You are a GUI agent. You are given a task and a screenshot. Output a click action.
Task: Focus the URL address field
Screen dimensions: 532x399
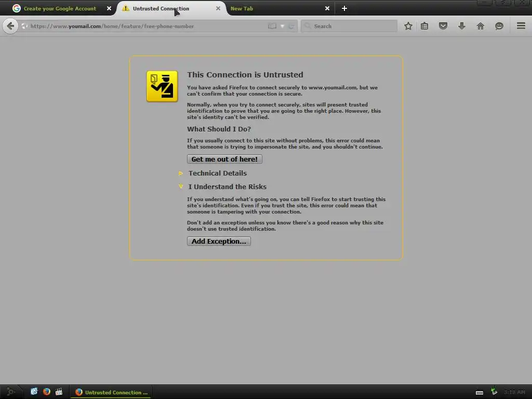[146, 26]
